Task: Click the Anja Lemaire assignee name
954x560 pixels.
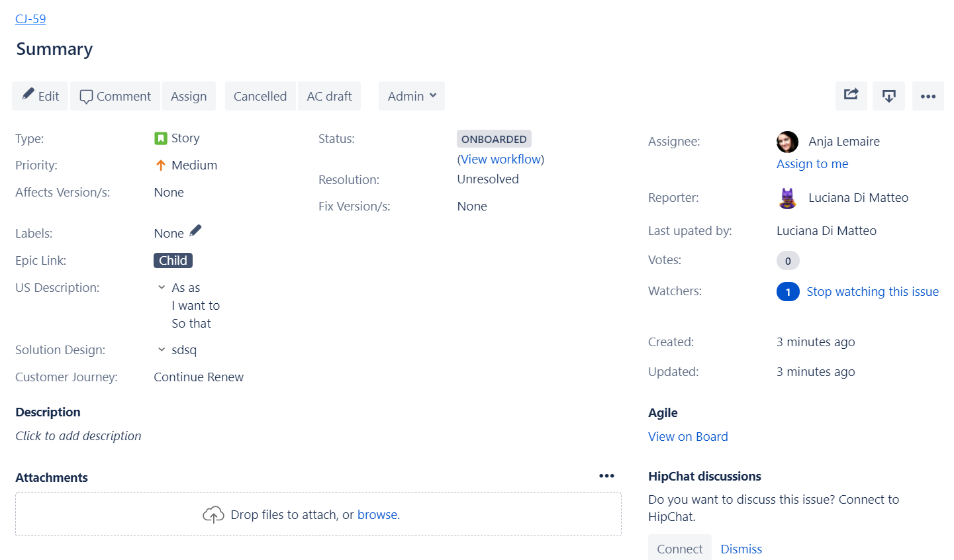Action: pyautogui.click(x=844, y=142)
